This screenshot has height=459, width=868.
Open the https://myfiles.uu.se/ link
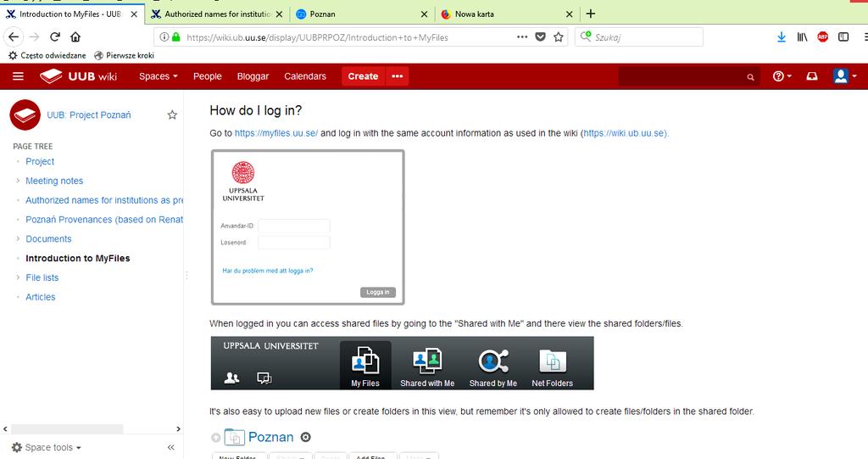[276, 133]
